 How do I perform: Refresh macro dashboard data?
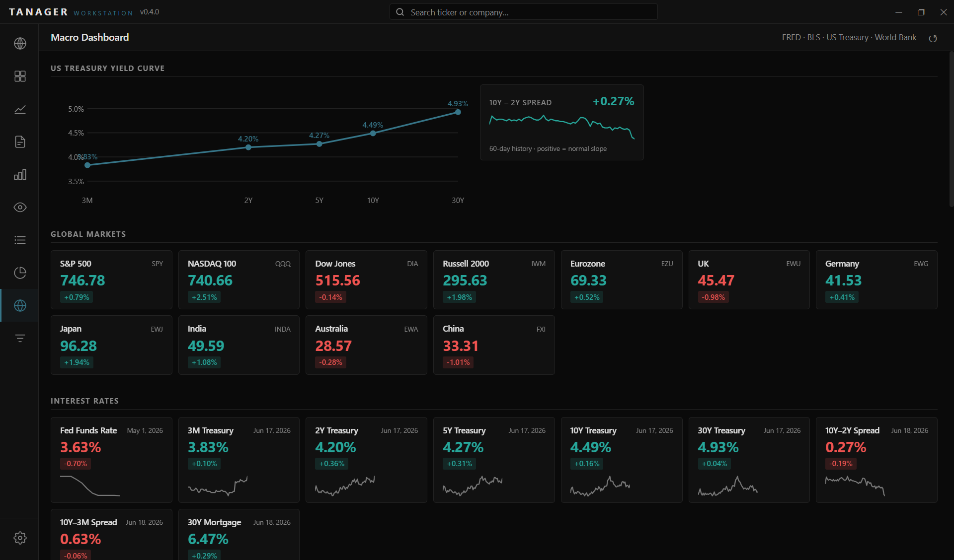click(933, 38)
